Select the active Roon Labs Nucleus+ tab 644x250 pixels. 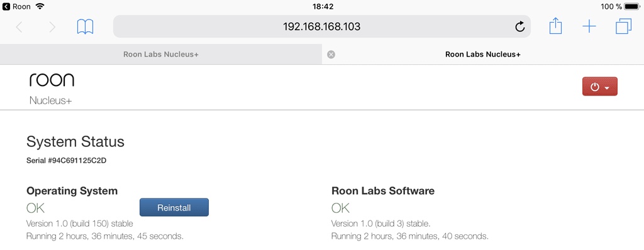point(483,54)
